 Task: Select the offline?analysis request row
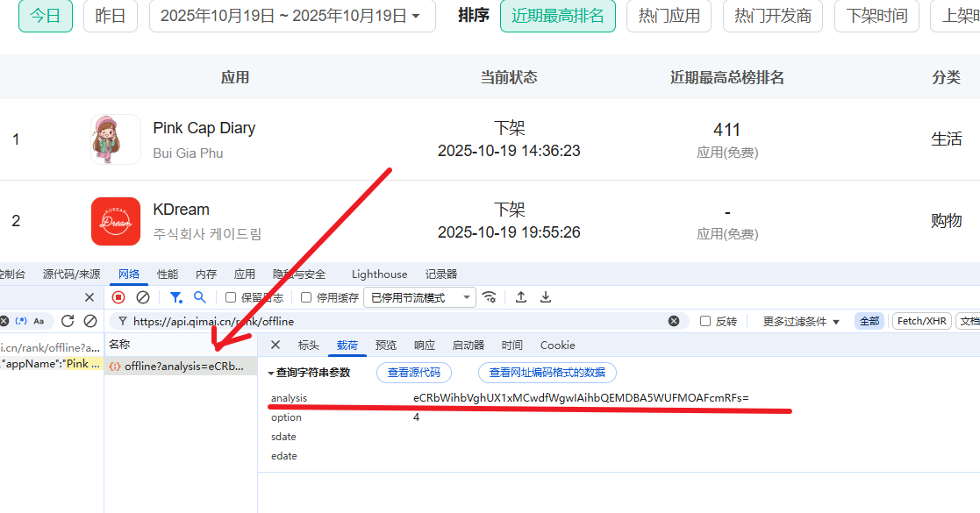[x=181, y=367]
